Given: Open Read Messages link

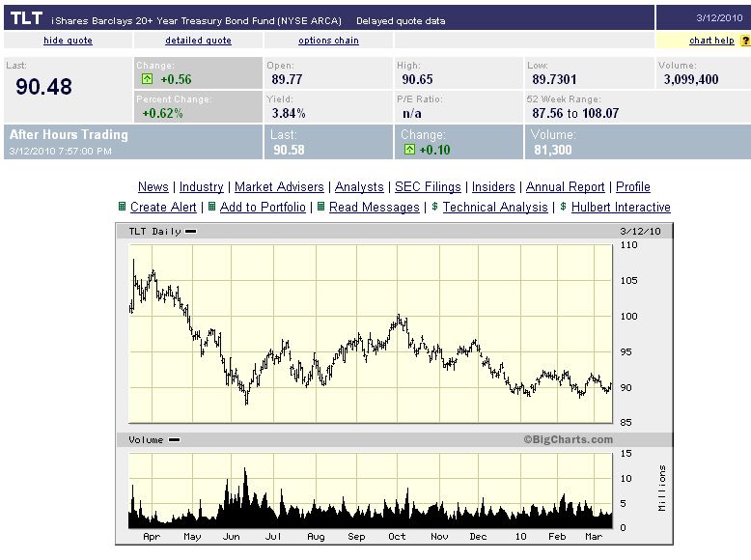Looking at the screenshot, I should [375, 207].
